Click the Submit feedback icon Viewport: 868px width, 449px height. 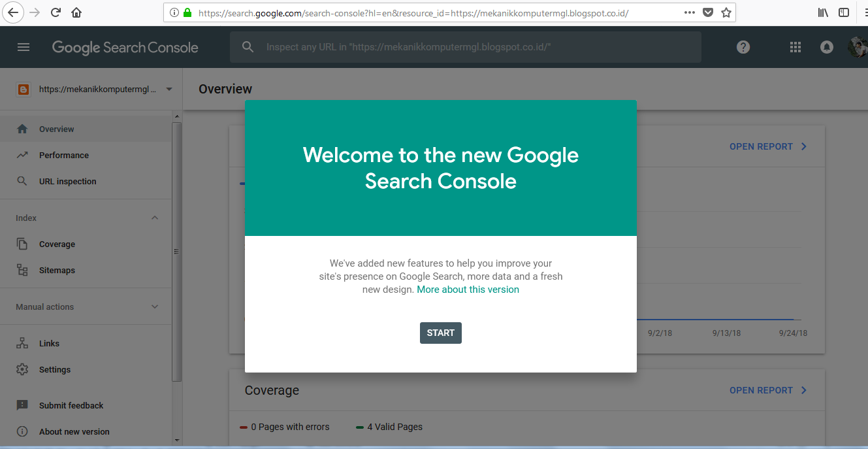tap(22, 405)
